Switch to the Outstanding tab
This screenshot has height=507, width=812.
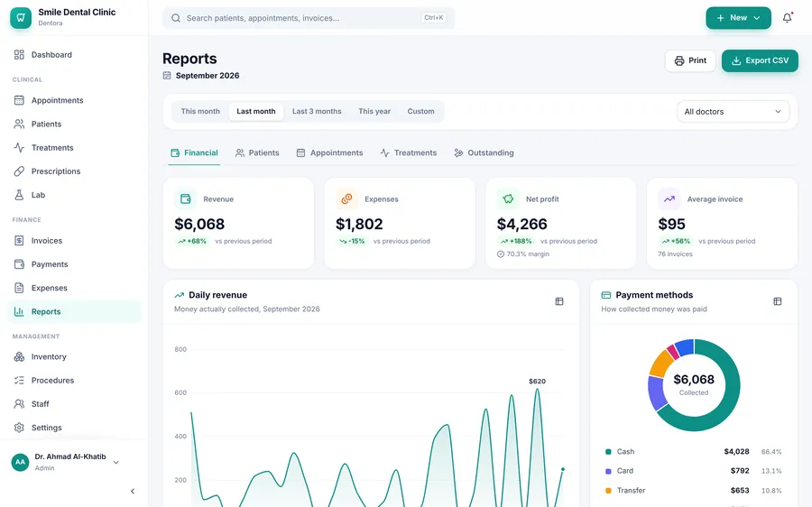484,153
